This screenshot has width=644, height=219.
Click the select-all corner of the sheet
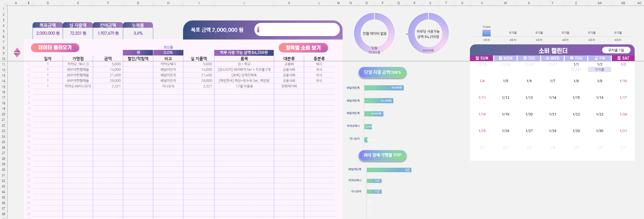[x=3, y=3]
